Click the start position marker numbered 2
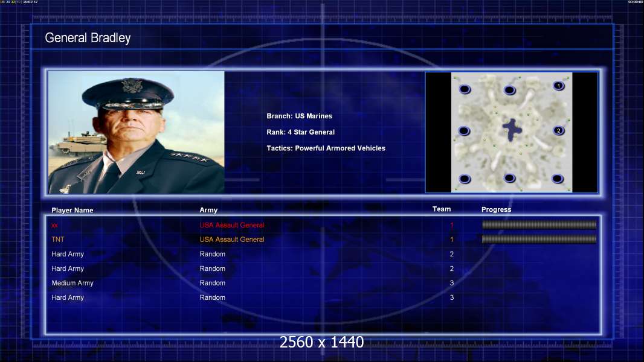 (559, 131)
